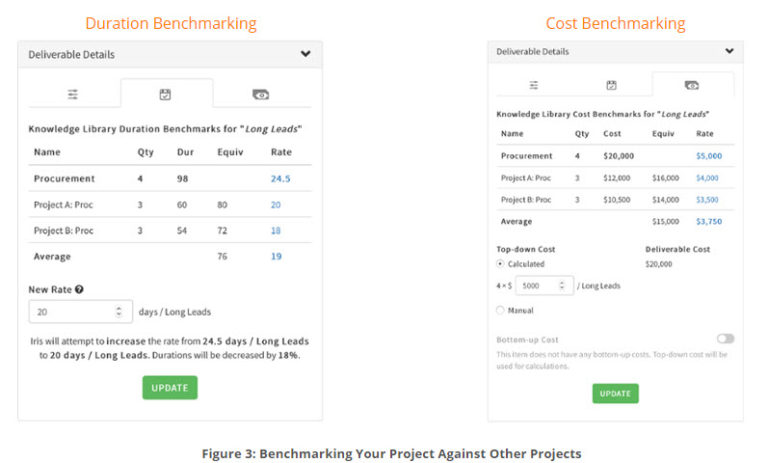Click New Rate help question-mark icon
Viewport: 768px width, 463px height.
click(79, 289)
